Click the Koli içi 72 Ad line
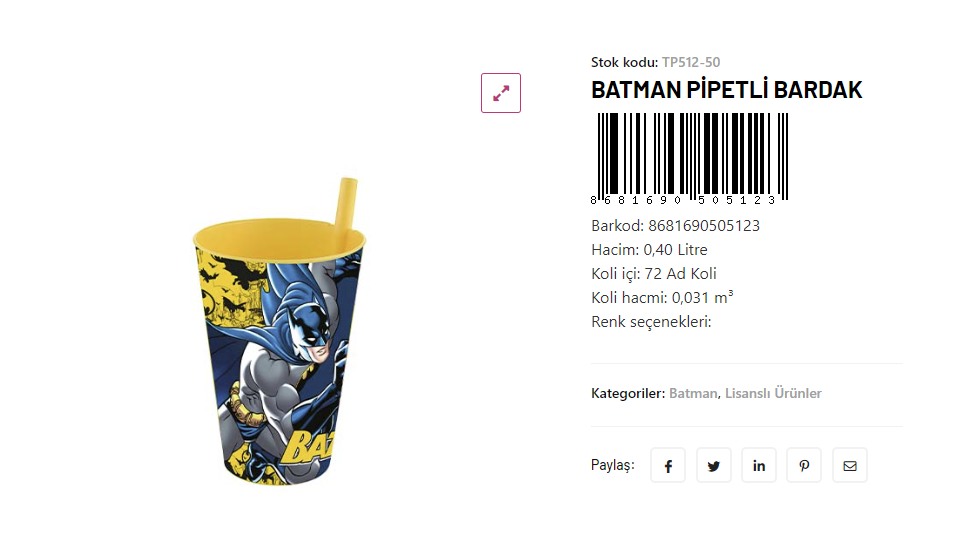974x556 pixels. click(653, 274)
